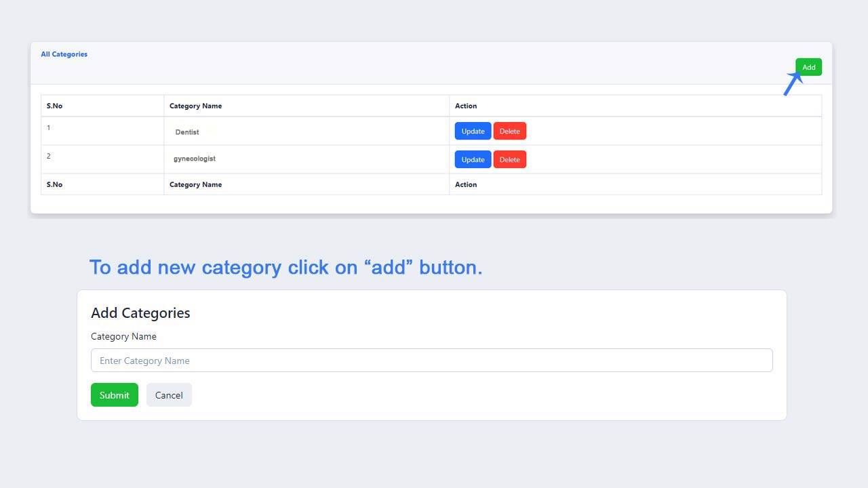
Task: Click the S.No header in top row
Action: click(x=54, y=106)
